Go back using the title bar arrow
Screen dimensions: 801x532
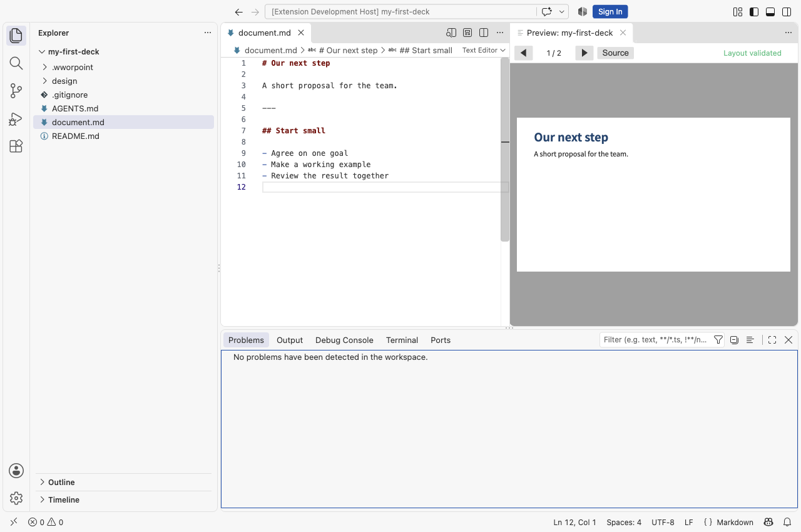pos(238,11)
